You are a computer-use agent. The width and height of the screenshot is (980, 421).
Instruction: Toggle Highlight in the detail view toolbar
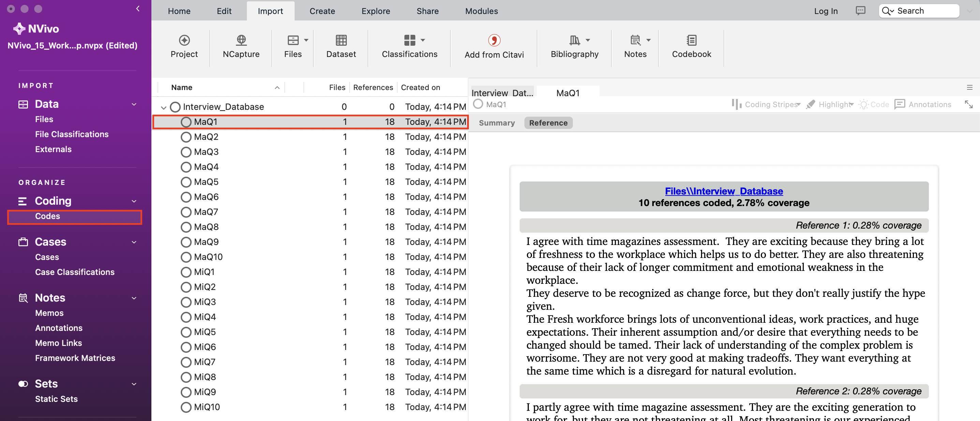831,104
